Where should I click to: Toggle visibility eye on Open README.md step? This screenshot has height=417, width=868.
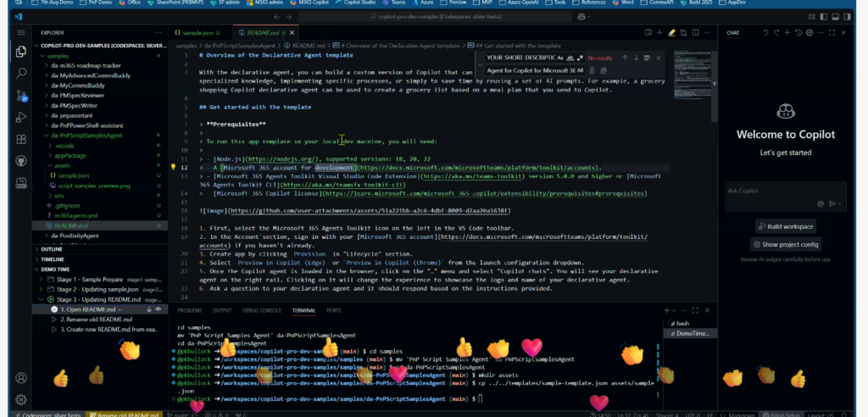click(x=159, y=309)
